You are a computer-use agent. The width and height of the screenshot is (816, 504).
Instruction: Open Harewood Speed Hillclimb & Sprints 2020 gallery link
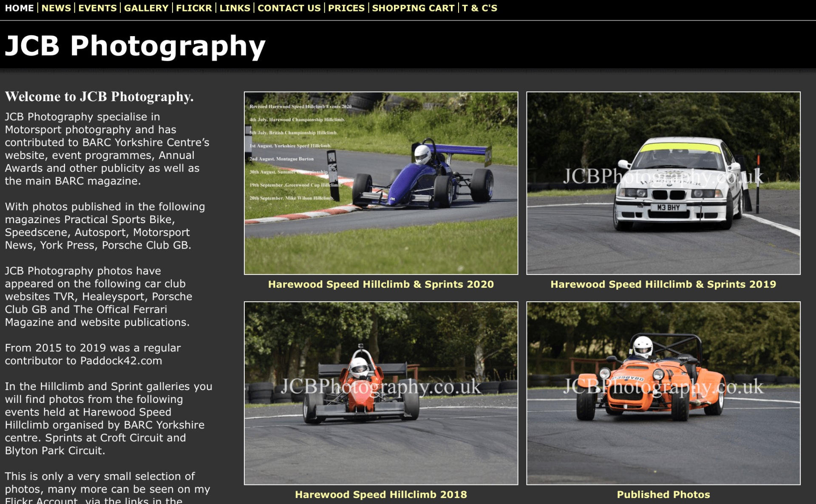[381, 284]
